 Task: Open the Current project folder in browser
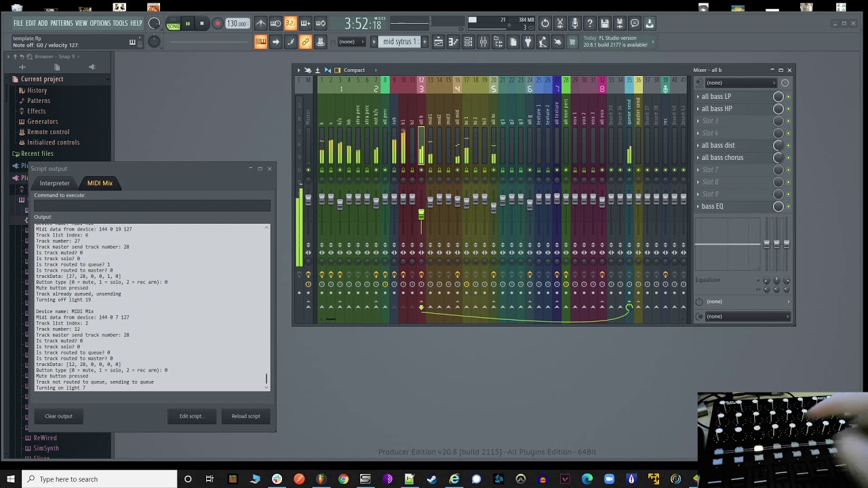click(41, 79)
